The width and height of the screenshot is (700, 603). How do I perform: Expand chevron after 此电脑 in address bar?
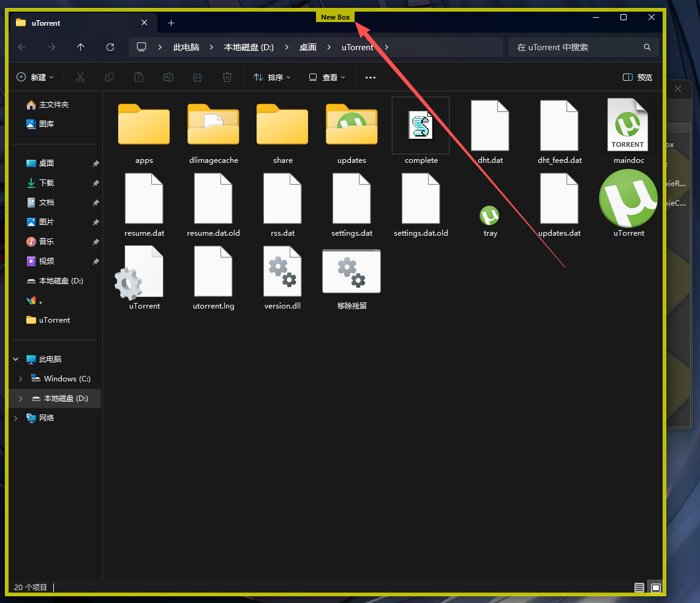click(211, 47)
